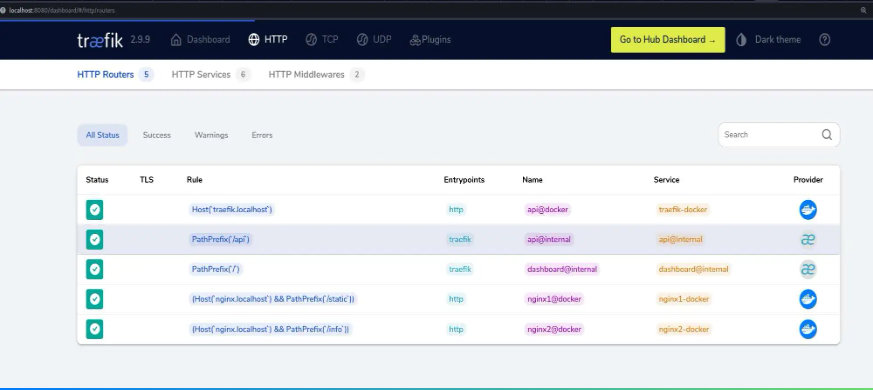873x390 pixels.
Task: Click rule containing PathPrefix(`/info`)
Action: pyautogui.click(x=271, y=329)
